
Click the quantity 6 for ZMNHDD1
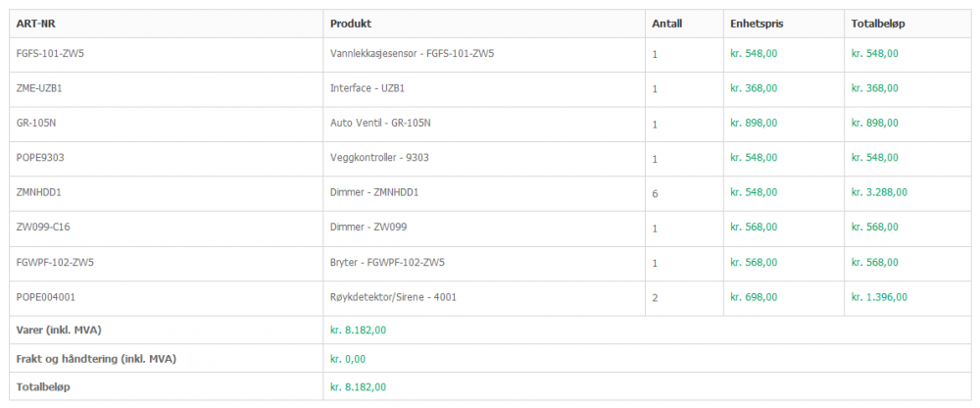pyautogui.click(x=655, y=194)
